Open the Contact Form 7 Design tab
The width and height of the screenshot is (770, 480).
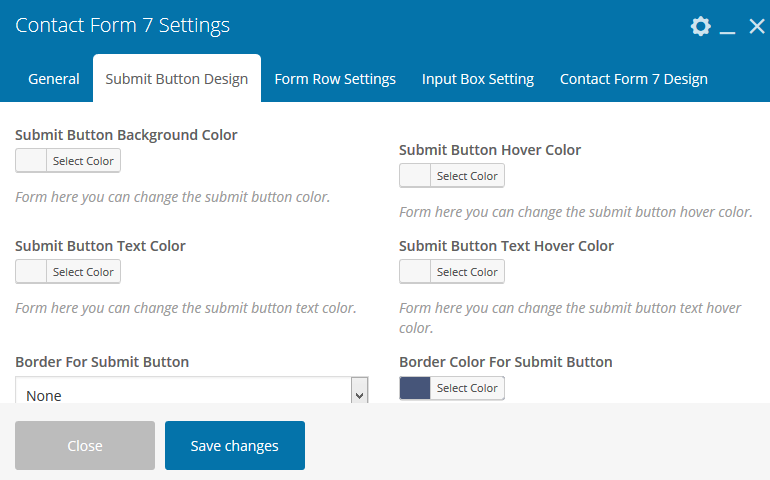633,79
